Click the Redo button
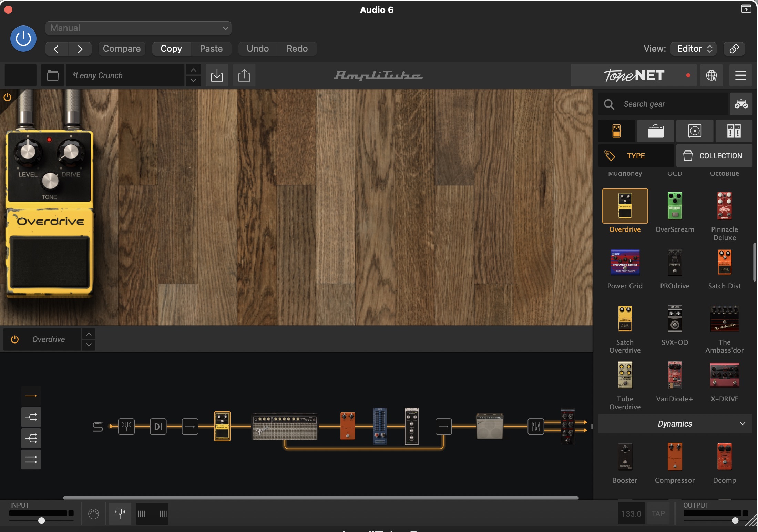758x532 pixels. [x=297, y=49]
